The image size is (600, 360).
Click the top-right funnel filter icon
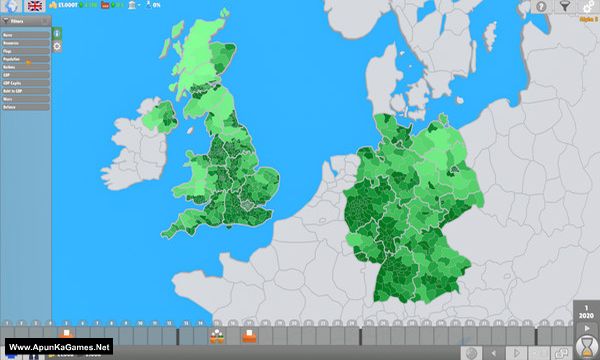pyautogui.click(x=565, y=6)
